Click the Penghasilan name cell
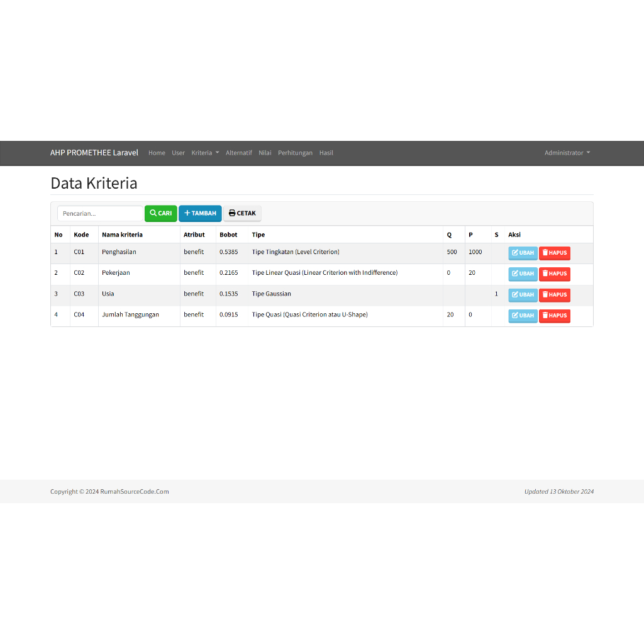The width and height of the screenshot is (644, 644). [119, 252]
